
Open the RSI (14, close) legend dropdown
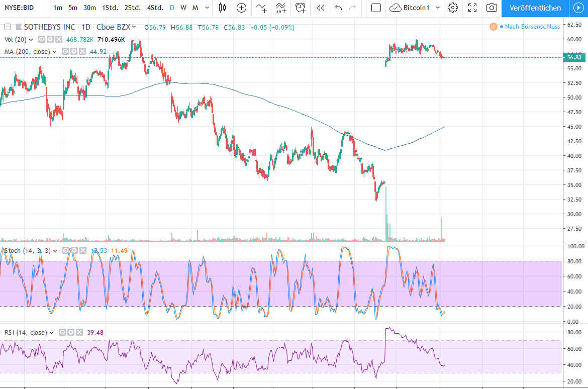point(52,333)
